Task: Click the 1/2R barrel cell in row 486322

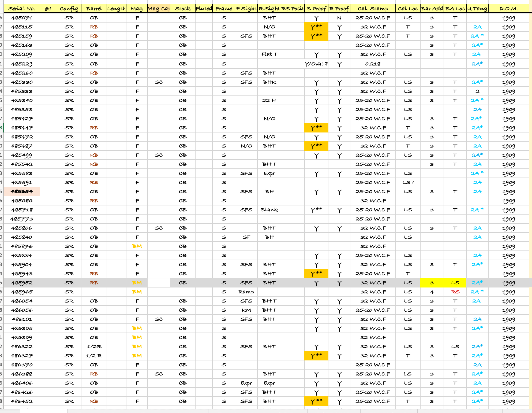Action: 94,346
